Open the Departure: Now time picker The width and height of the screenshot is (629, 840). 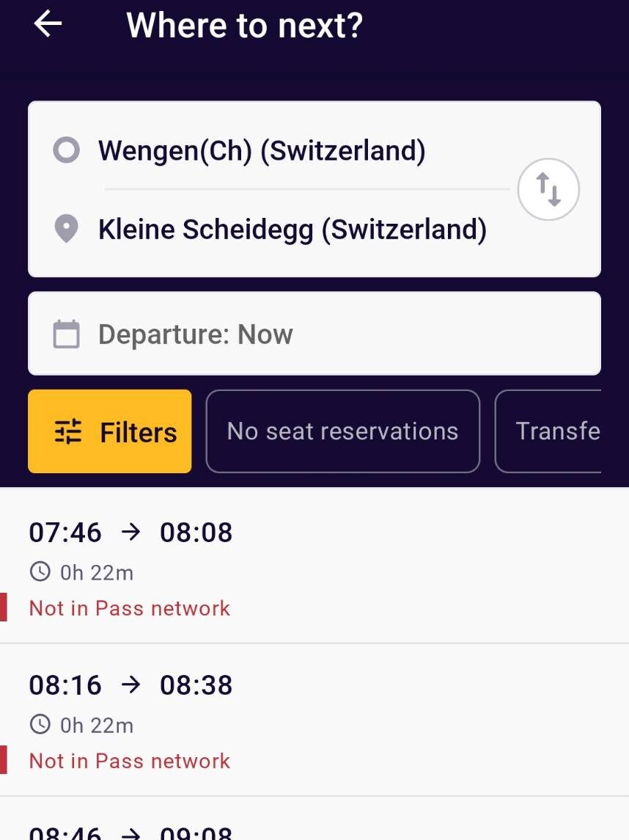click(314, 334)
